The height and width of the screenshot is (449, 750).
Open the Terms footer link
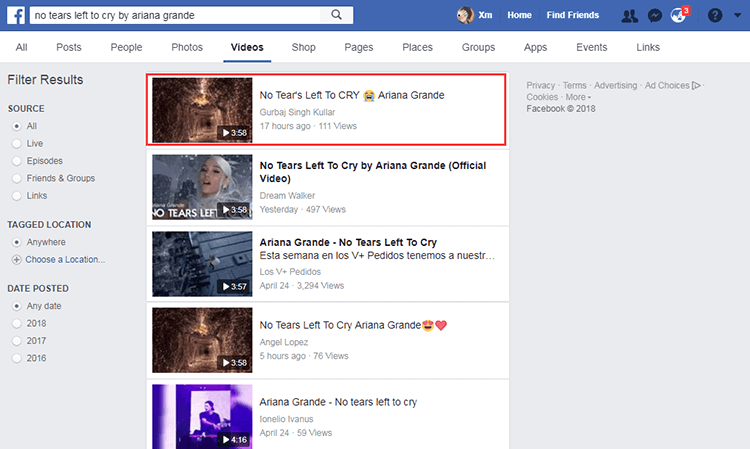pyautogui.click(x=574, y=86)
